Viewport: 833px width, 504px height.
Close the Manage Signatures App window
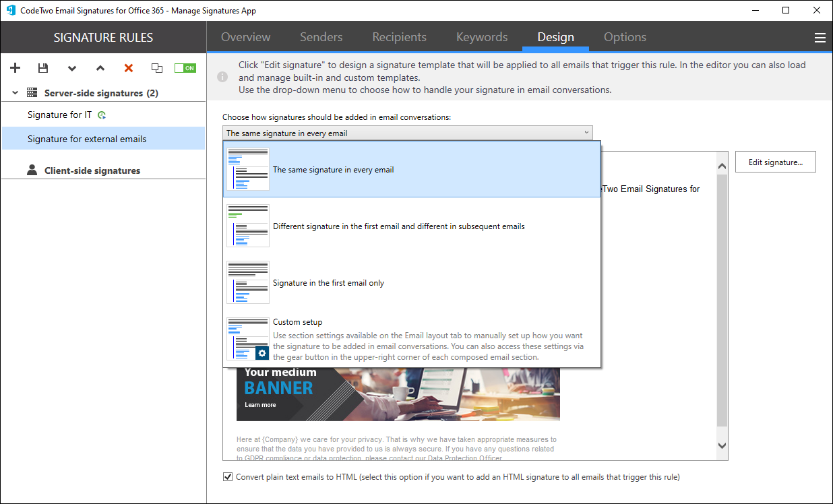(817, 10)
